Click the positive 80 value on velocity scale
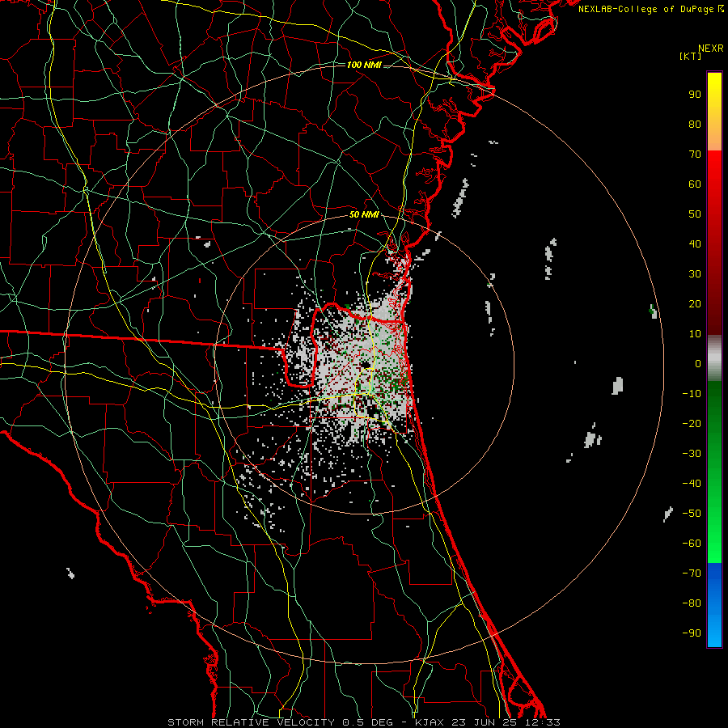The width and height of the screenshot is (728, 728). [x=695, y=125]
